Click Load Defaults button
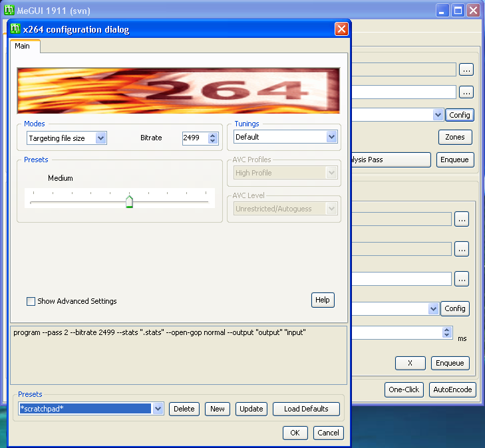Image resolution: width=485 pixels, height=448 pixels. coord(306,409)
